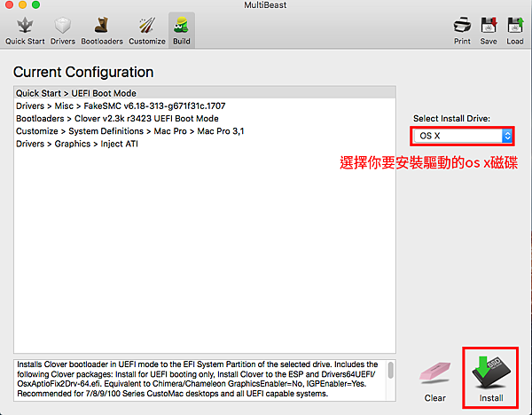Select the FakeSMC v6.18 driver row
Image resolution: width=532 pixels, height=415 pixels.
point(205,106)
